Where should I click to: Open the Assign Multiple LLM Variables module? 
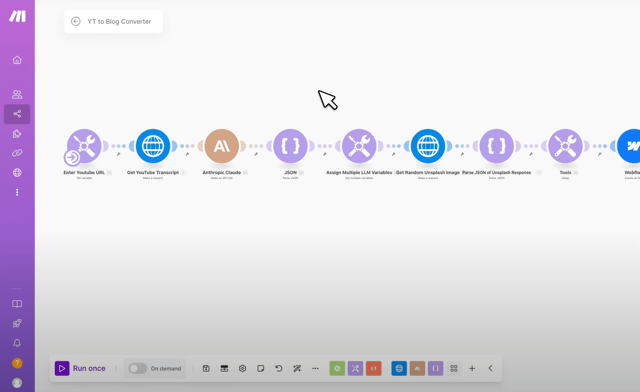[359, 146]
